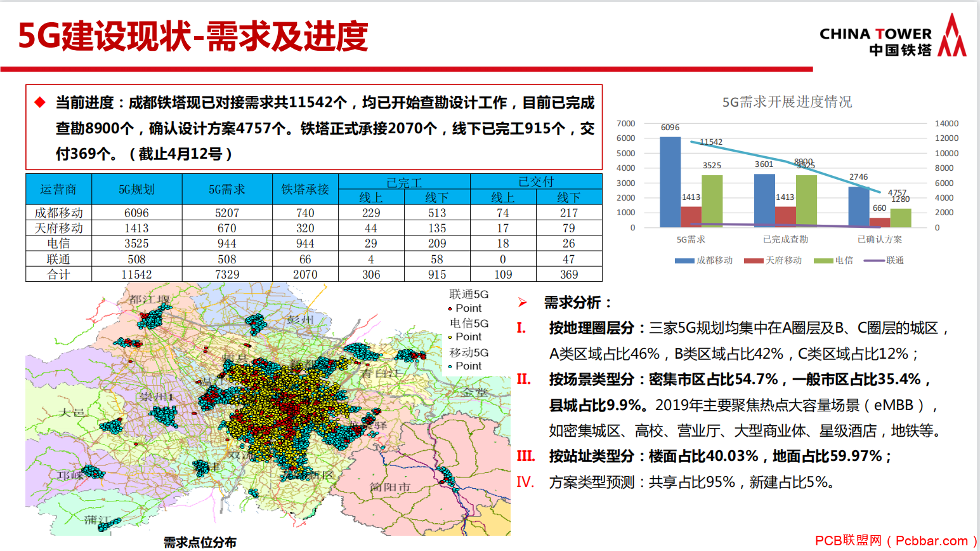Image resolution: width=980 pixels, height=551 pixels.
Task: Click the 大邑 label on the map
Action: coord(72,413)
